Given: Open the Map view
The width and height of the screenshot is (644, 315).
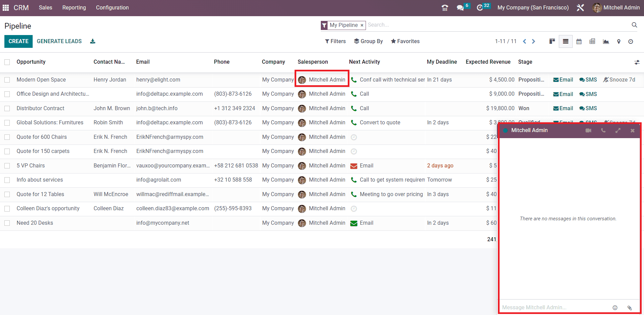Looking at the screenshot, I should pos(618,41).
